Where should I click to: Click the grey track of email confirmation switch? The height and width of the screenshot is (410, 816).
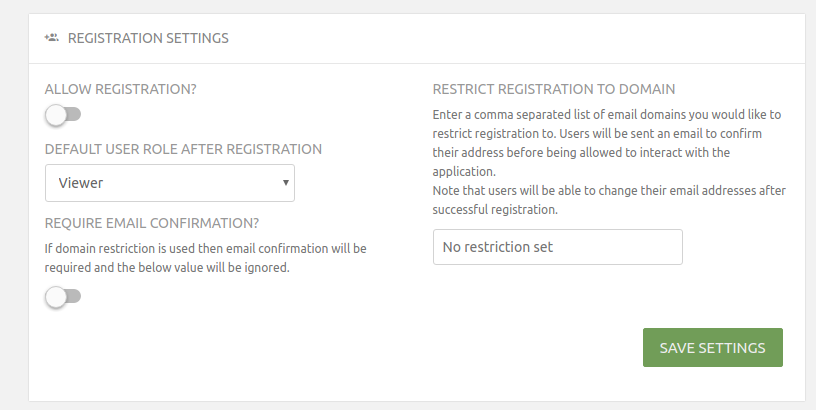click(74, 297)
